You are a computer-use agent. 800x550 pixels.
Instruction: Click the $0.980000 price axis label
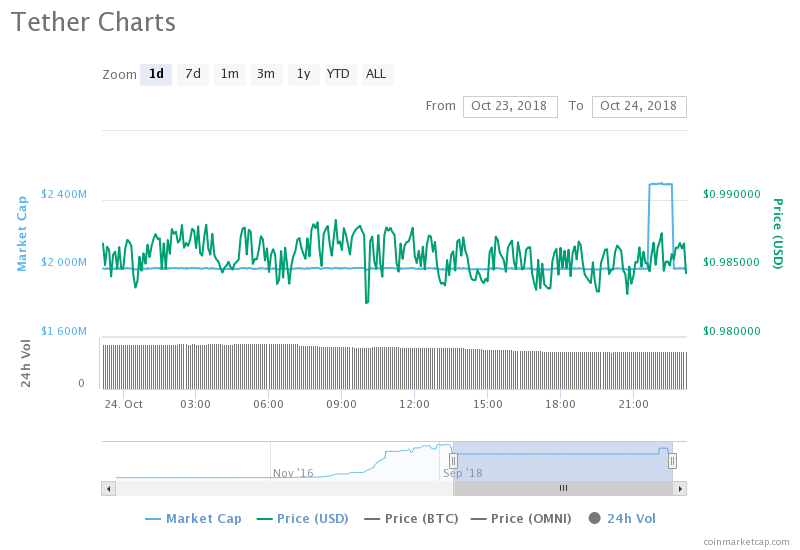coord(732,331)
